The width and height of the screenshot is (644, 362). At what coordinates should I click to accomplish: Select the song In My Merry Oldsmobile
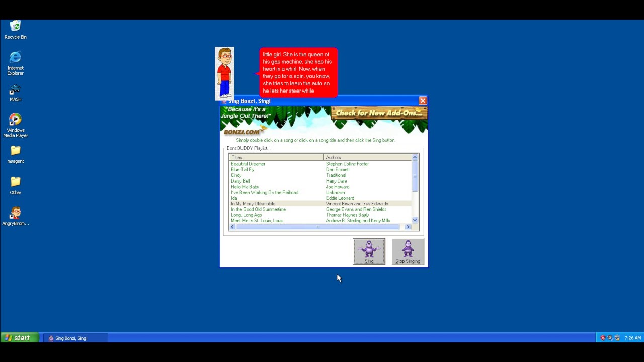click(x=253, y=204)
